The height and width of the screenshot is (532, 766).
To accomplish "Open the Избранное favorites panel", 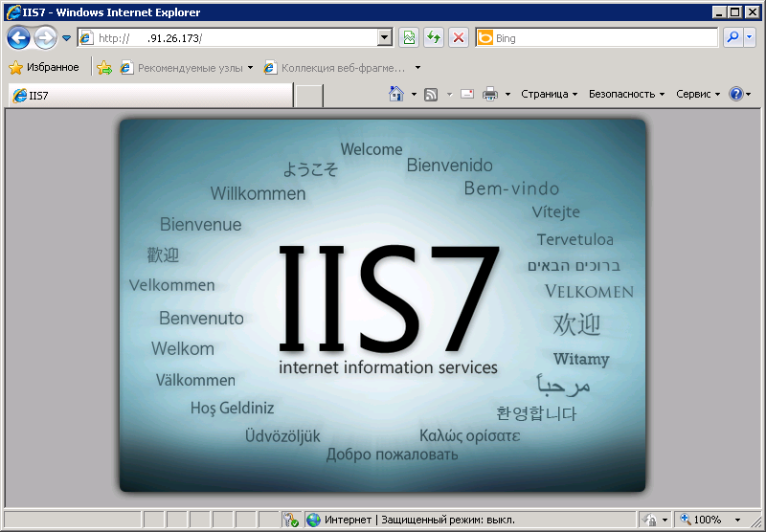I will [44, 67].
